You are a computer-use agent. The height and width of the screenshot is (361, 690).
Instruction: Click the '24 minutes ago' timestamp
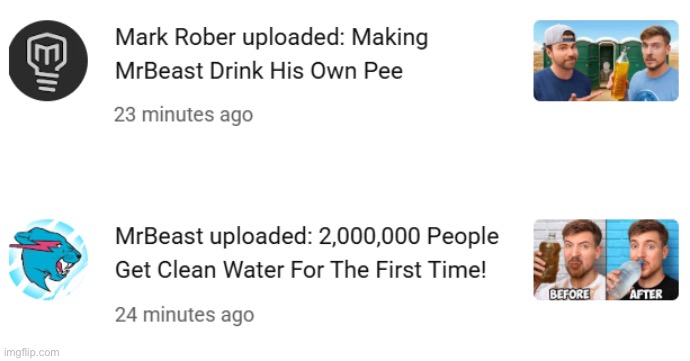(x=184, y=315)
